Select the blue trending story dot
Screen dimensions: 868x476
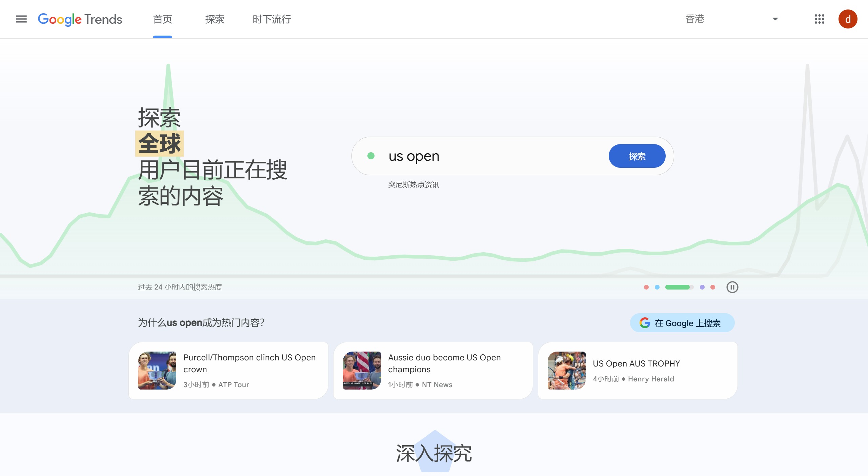tap(658, 287)
